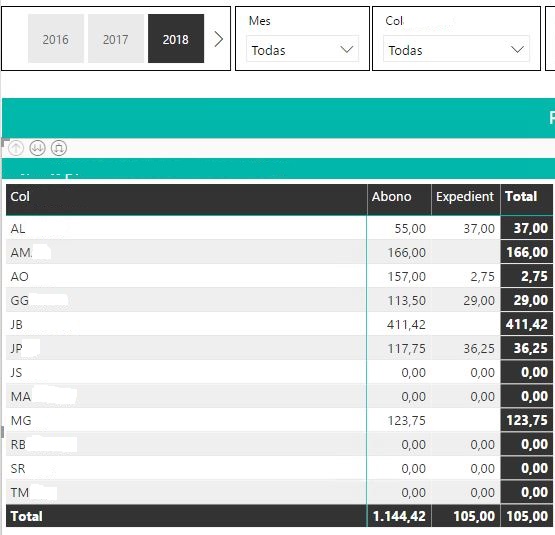The height and width of the screenshot is (535, 555).
Task: Select the SR row label
Action: [x=18, y=468]
